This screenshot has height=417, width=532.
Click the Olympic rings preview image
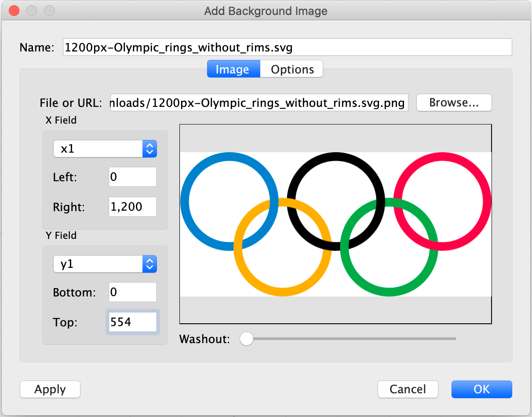[335, 224]
